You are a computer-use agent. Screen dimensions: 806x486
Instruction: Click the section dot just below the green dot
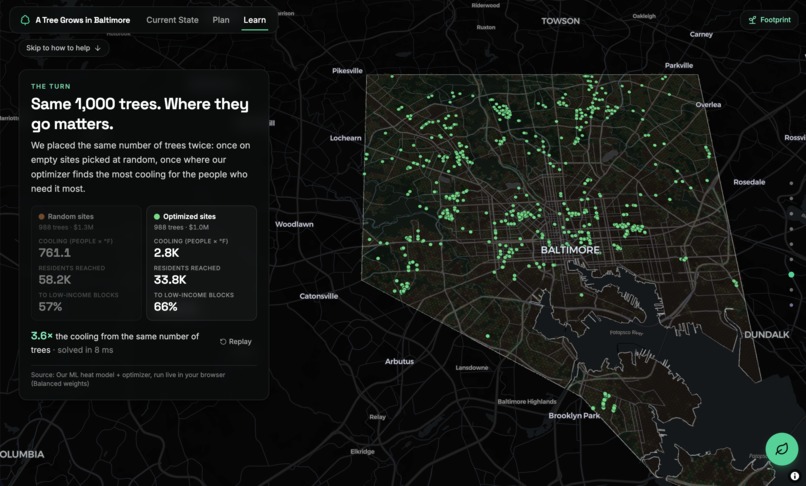pos(792,290)
